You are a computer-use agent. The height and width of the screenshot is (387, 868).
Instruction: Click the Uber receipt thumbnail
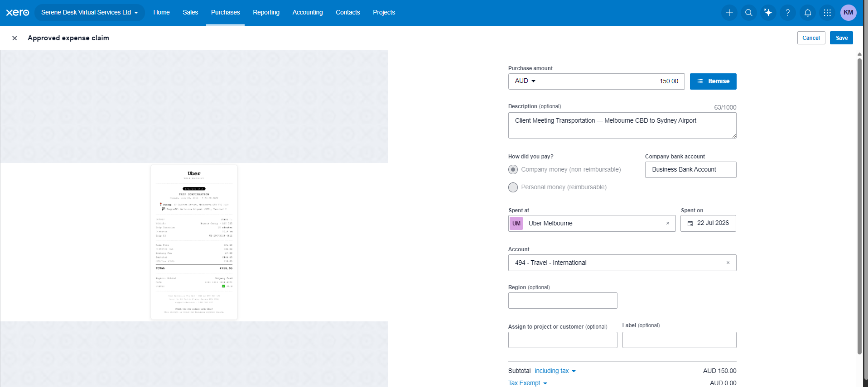click(194, 242)
